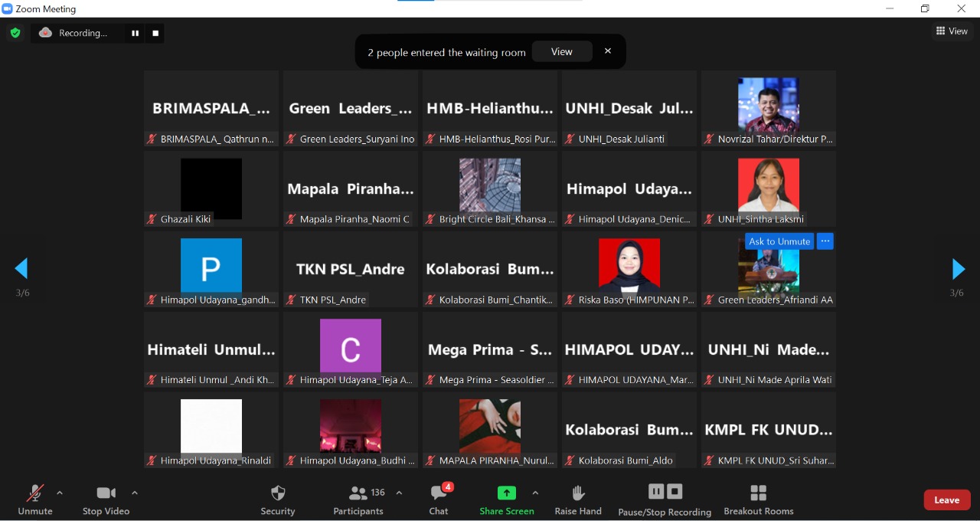
Task: Open Breakout Rooms
Action: [758, 500]
